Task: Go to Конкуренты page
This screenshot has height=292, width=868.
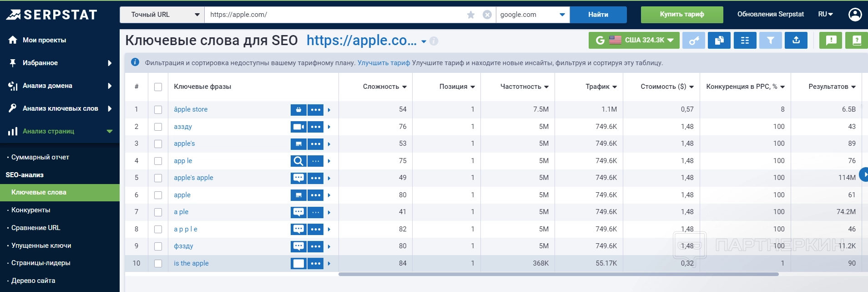Action: 30,210
